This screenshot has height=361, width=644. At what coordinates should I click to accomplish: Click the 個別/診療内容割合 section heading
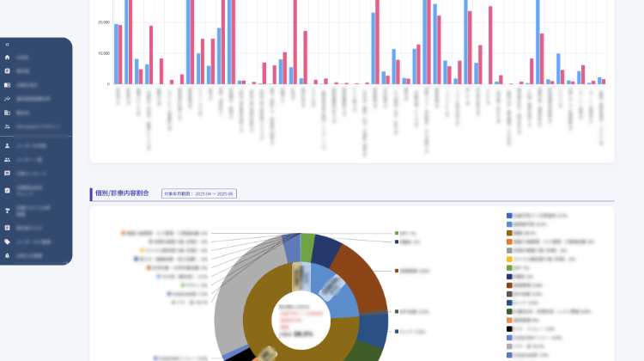(x=125, y=194)
